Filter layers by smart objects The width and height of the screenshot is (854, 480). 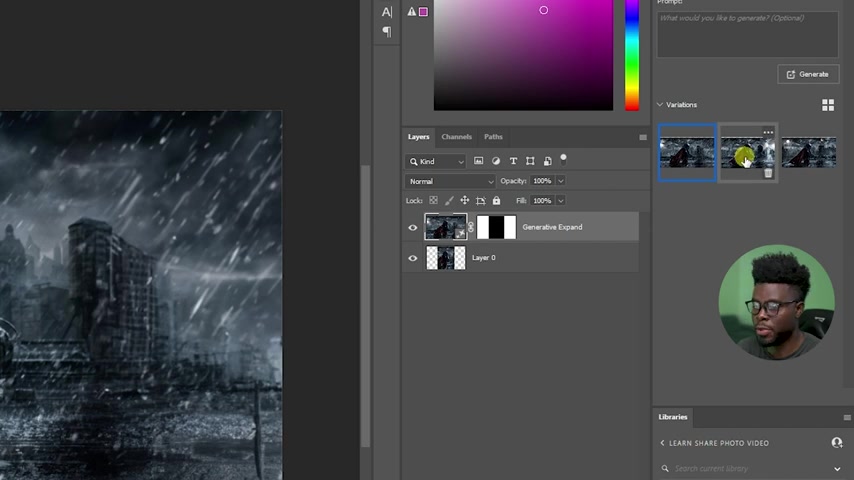coord(547,161)
